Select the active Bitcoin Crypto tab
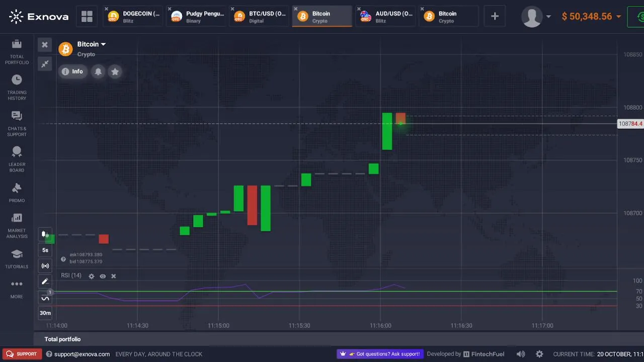The image size is (644, 362). point(322,17)
